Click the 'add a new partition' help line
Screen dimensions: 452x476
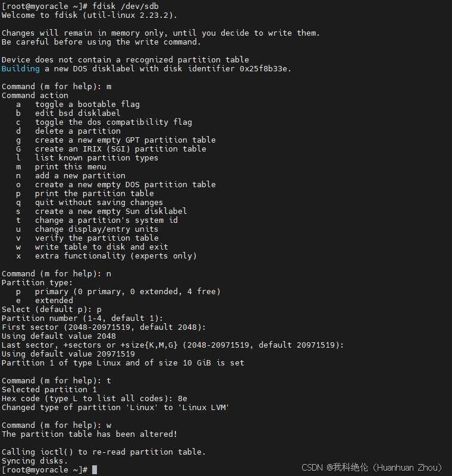80,175
